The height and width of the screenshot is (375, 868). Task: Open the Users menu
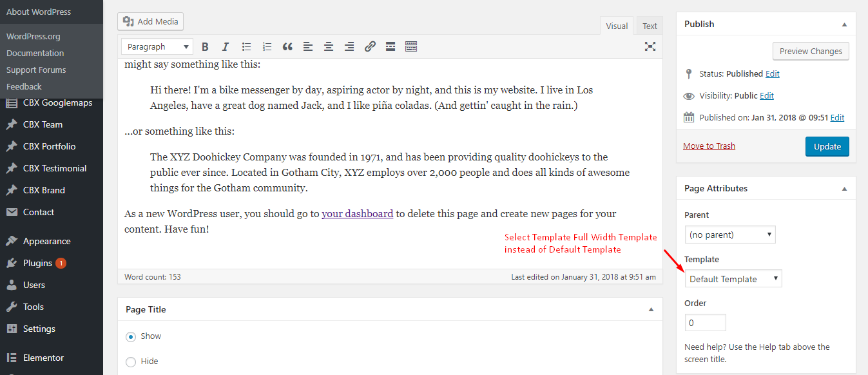coord(52,285)
